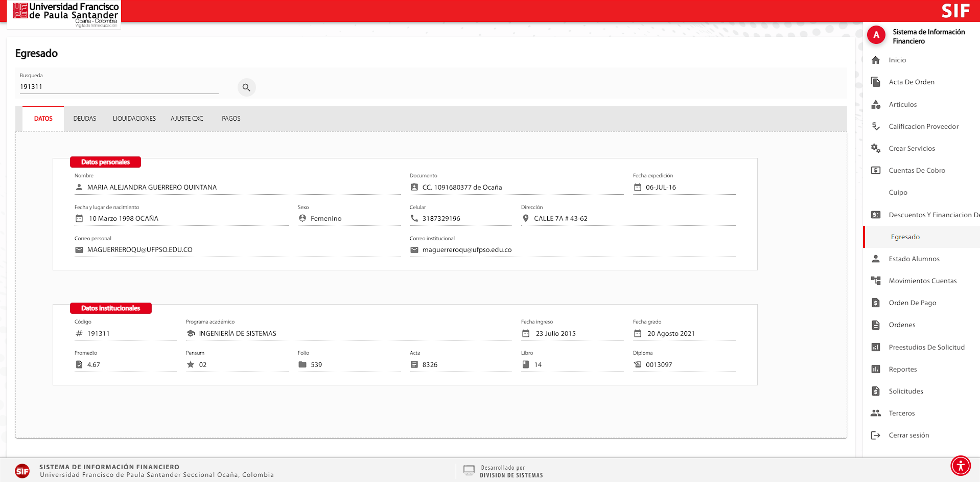The width and height of the screenshot is (980, 482).
Task: Switch to the DATOS tab
Action: pos(43,119)
